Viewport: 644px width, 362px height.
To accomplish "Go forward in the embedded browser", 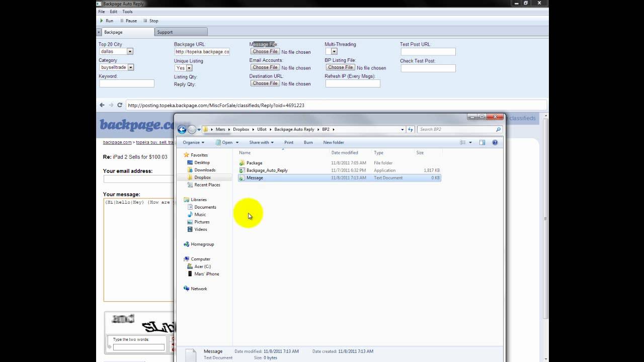I will pos(111,105).
